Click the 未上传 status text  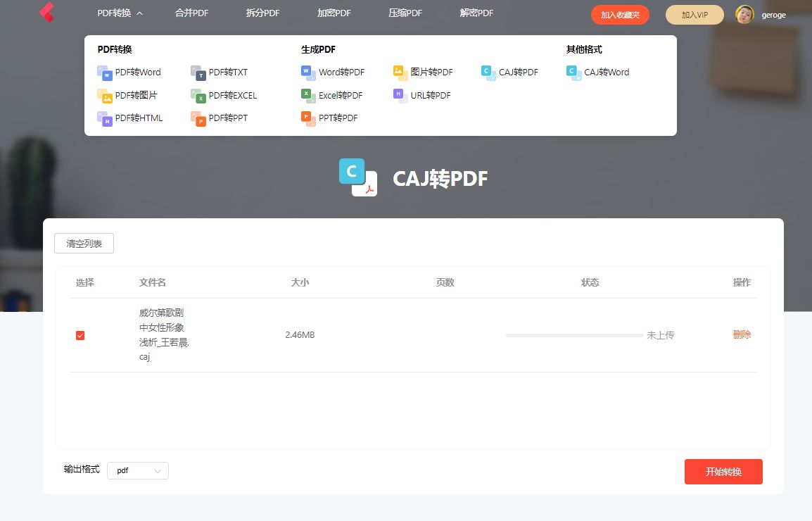[660, 335]
